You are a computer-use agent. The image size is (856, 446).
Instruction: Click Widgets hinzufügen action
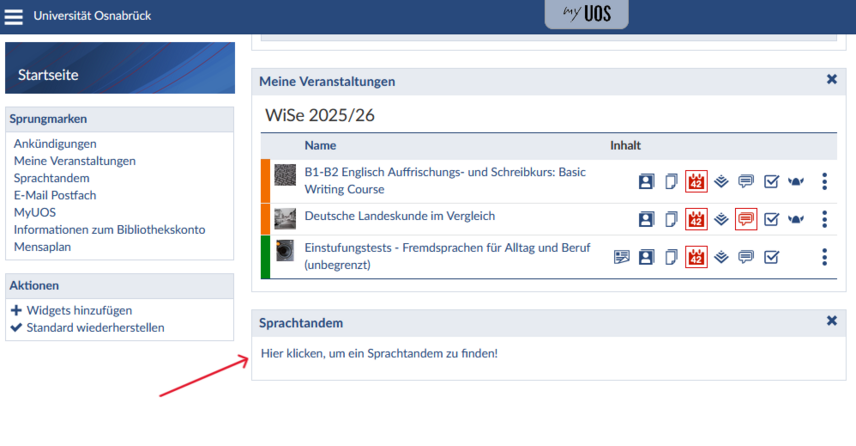point(78,310)
